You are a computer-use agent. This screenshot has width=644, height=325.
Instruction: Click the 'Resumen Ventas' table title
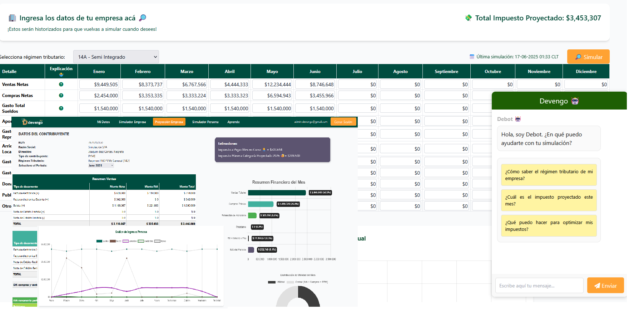click(x=104, y=179)
